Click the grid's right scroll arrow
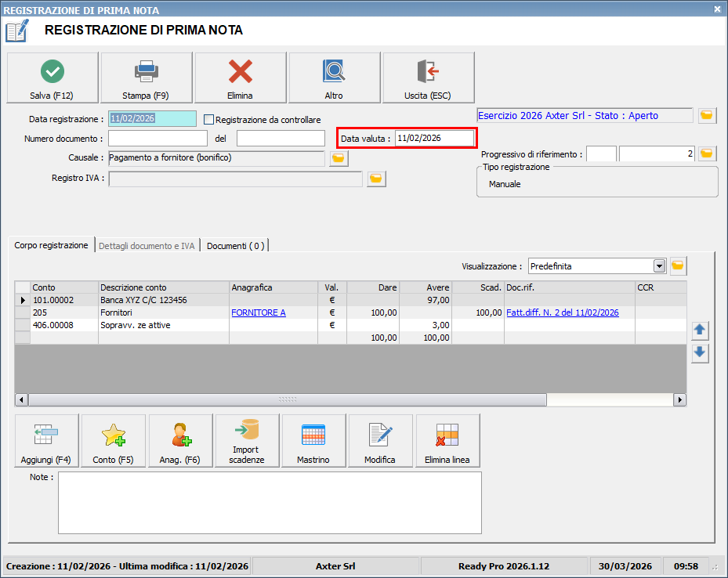This screenshot has height=578, width=728. pyautogui.click(x=679, y=399)
